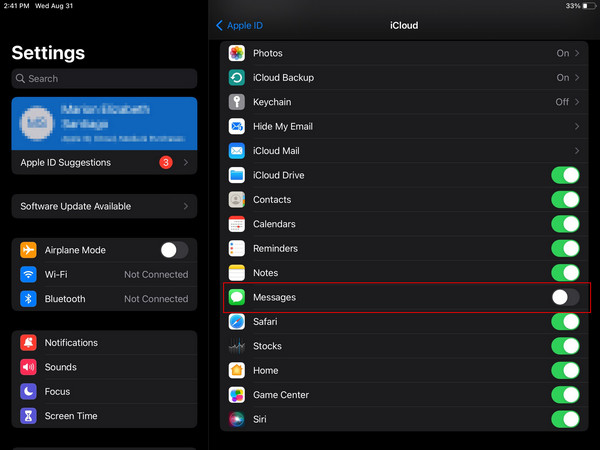
Task: Tap the Contacts icon
Action: (236, 200)
